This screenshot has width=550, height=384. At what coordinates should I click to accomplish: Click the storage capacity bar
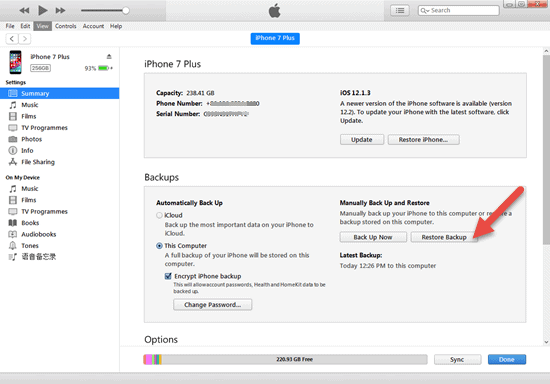[x=286, y=359]
